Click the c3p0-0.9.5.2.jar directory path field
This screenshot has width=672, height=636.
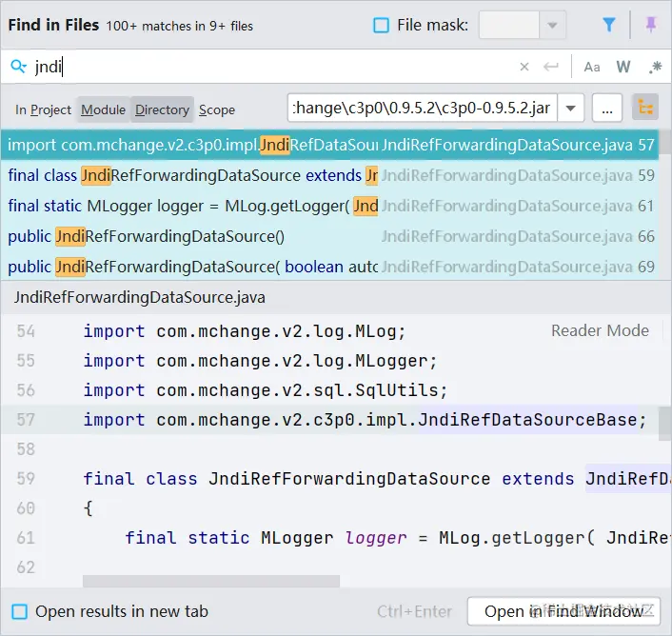click(423, 108)
